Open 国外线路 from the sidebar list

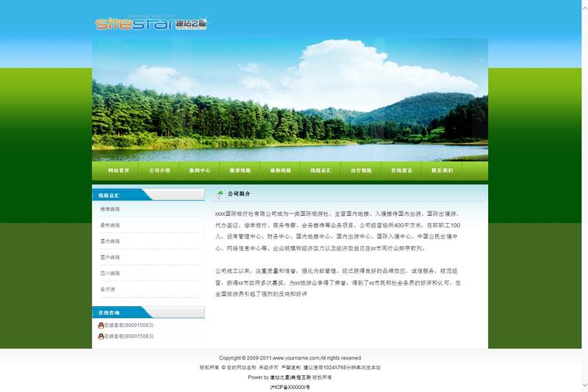point(111,257)
